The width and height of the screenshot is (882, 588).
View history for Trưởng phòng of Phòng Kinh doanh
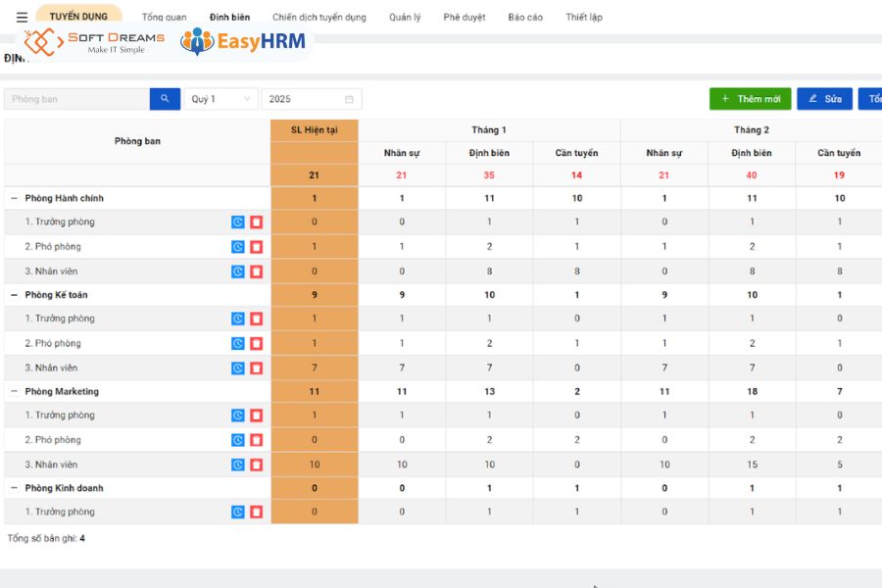(238, 512)
